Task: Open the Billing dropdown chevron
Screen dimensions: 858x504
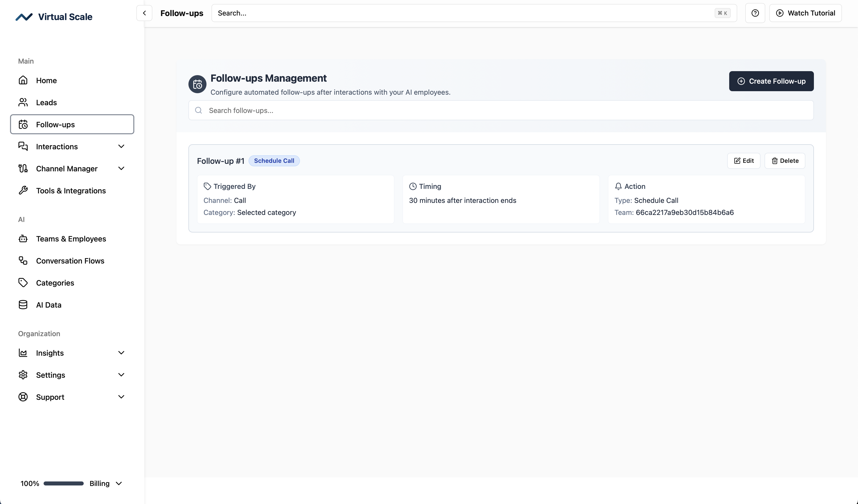Action: [119, 483]
